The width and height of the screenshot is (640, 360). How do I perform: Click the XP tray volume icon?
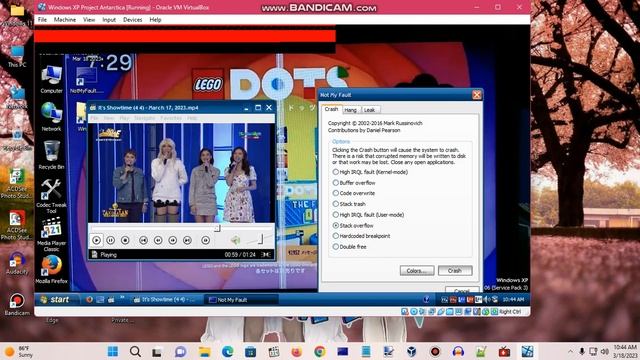(487, 300)
